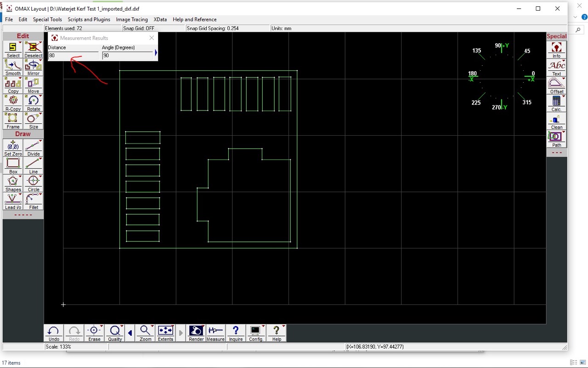This screenshot has width=588, height=368.
Task: Open the Calc. calculator tool
Action: [x=556, y=103]
